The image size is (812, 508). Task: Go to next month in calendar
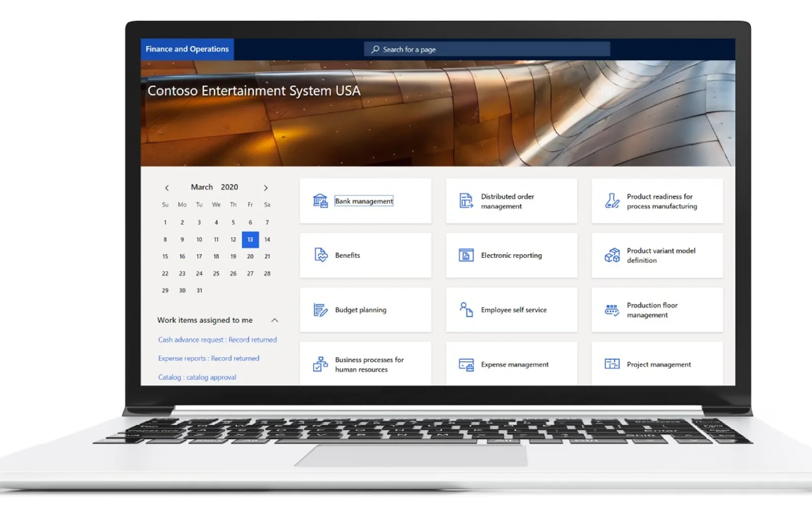pyautogui.click(x=265, y=187)
